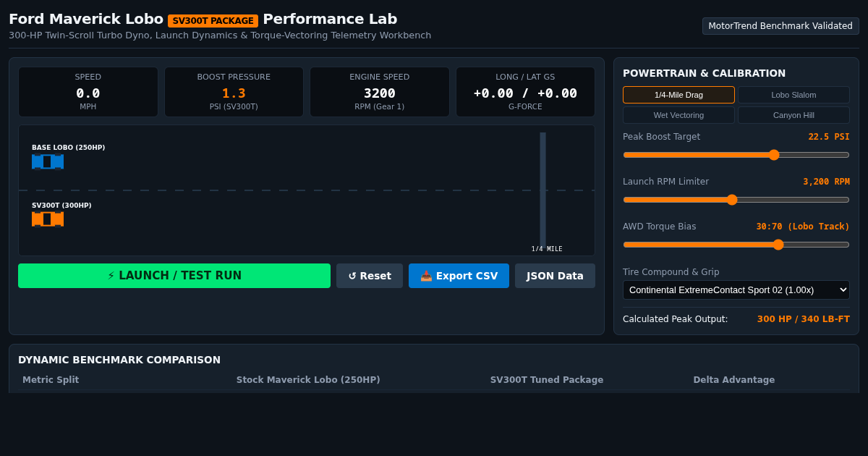This screenshot has height=456, width=868.
Task: Select the 1/4-Mile Drag mode
Action: tap(678, 95)
